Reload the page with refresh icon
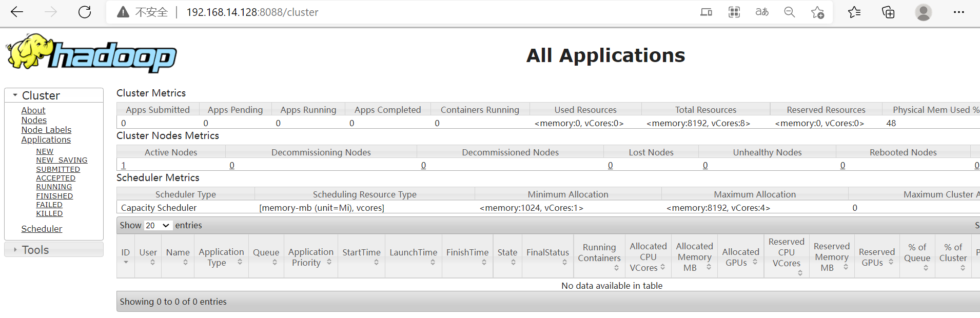 click(x=85, y=12)
